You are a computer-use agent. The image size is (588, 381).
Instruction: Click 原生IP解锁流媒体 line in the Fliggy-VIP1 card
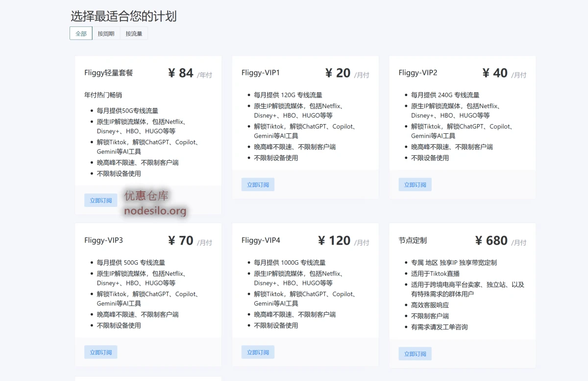(x=298, y=110)
